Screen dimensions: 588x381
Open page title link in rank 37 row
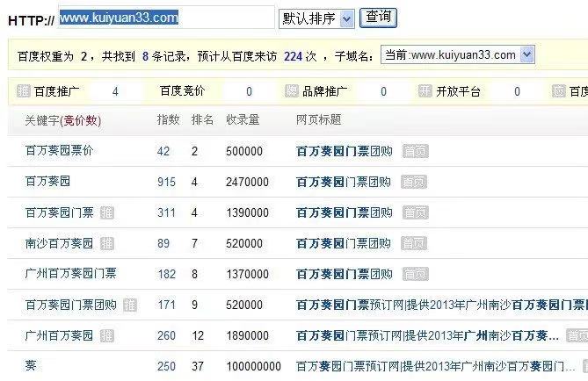click(435, 366)
